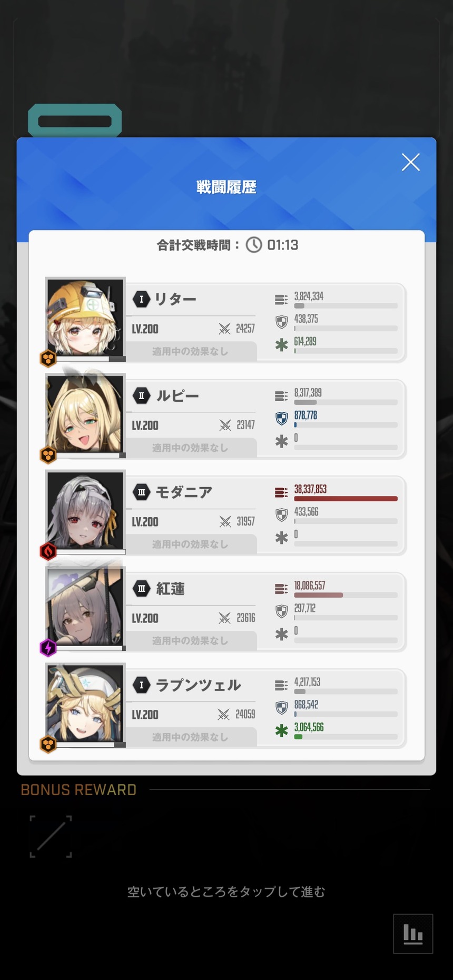453x980 pixels.
Task: Close the 戦闘履歴 battle history dialog
Action: pos(410,162)
